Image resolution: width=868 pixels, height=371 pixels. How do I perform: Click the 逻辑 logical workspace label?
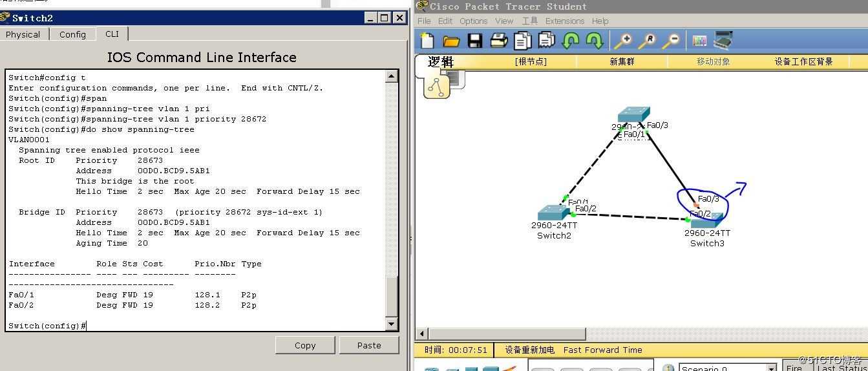441,61
